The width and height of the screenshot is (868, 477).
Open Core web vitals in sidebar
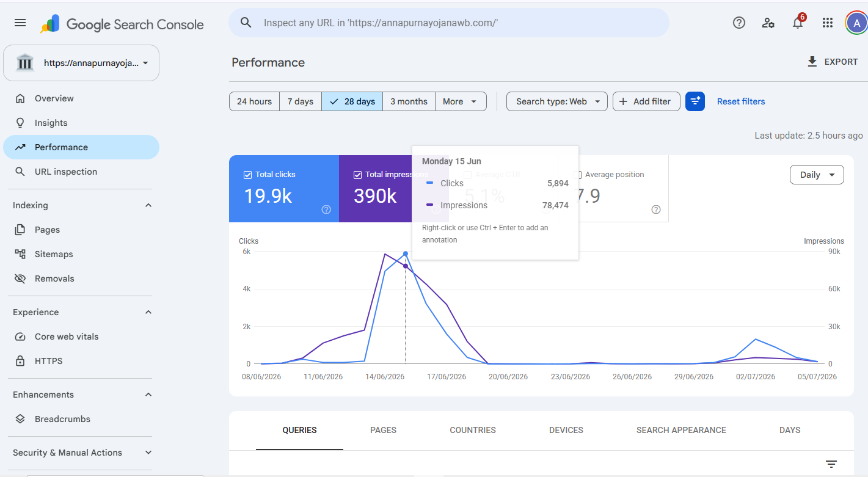coord(81,337)
